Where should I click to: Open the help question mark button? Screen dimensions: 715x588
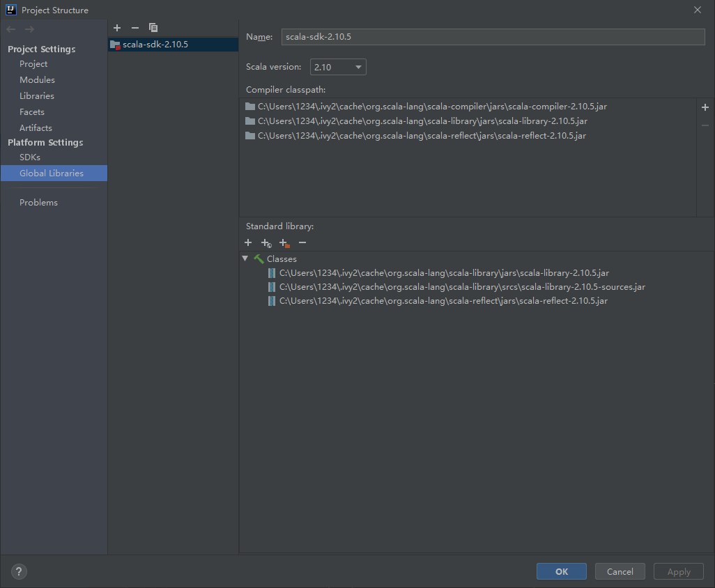pyautogui.click(x=19, y=571)
